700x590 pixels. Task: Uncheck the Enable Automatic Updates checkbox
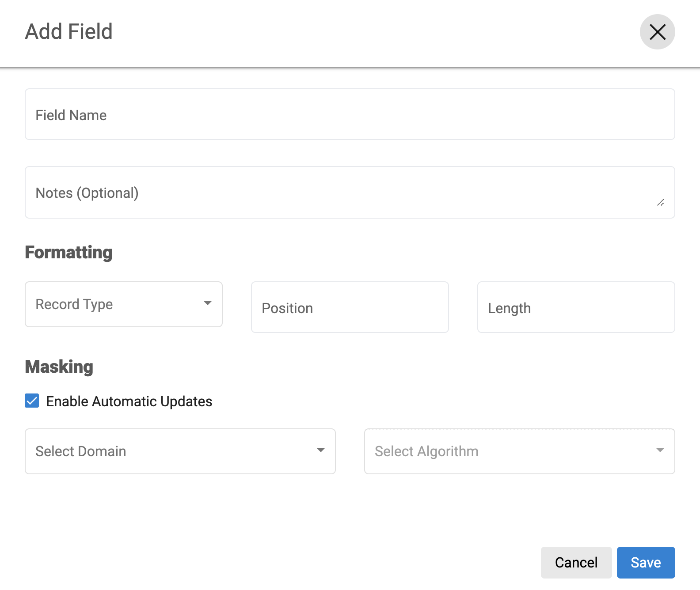[x=32, y=401]
